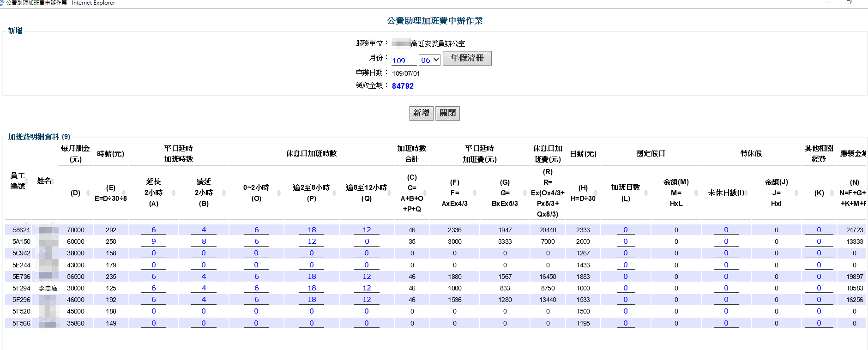Select the name 李忠庭
This screenshot has height=350, width=868.
point(48,288)
